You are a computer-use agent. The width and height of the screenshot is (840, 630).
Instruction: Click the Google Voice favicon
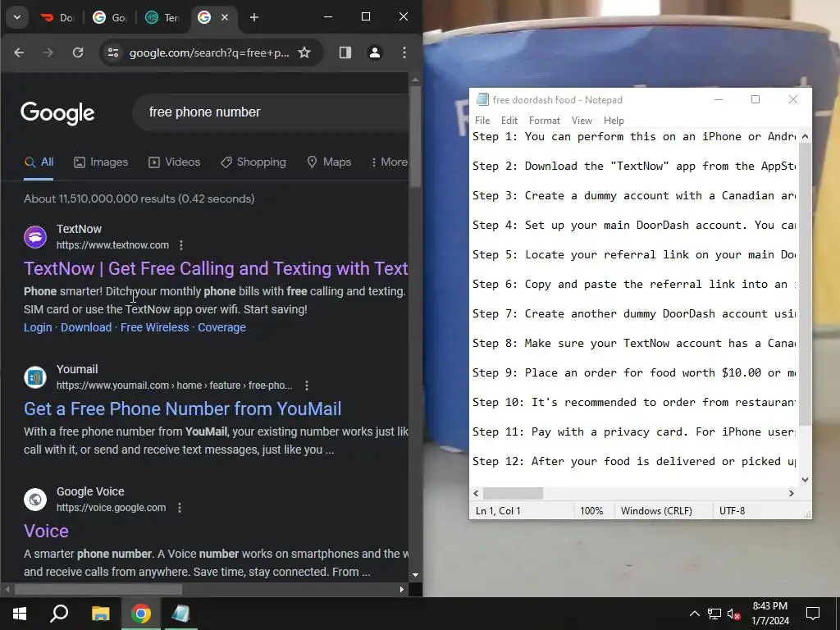[35, 500]
